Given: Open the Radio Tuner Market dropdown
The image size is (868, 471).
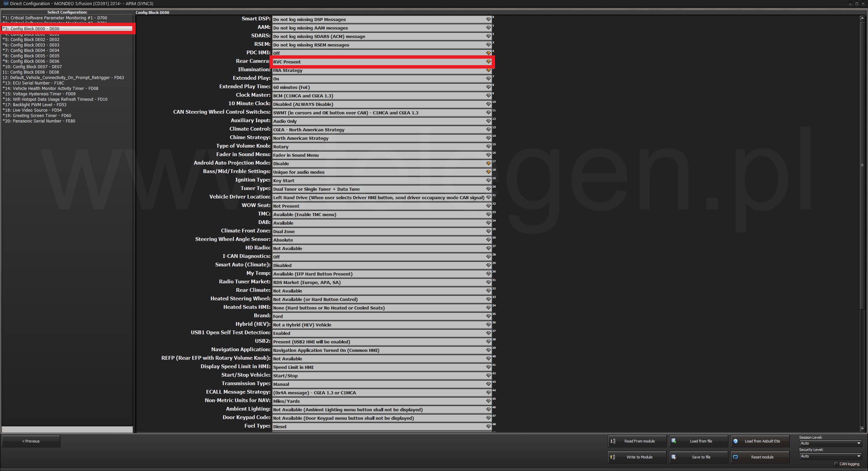Looking at the screenshot, I should (x=382, y=282).
